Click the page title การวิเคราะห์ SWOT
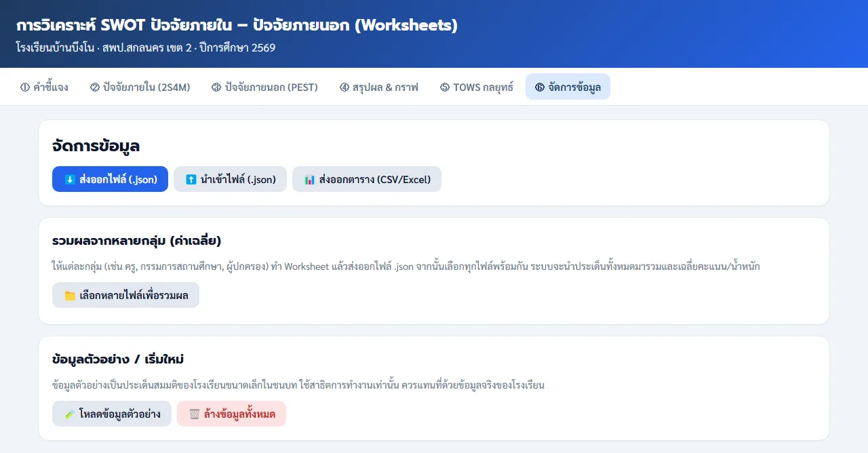Viewport: 868px width, 453px height. pyautogui.click(x=237, y=25)
